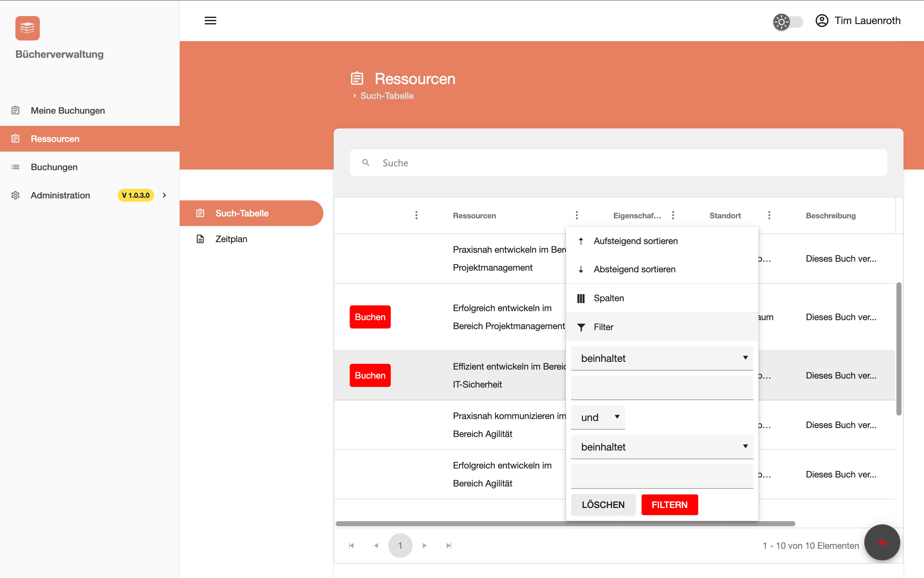
Task: Click the funnel Filter icon
Action: coord(581,327)
